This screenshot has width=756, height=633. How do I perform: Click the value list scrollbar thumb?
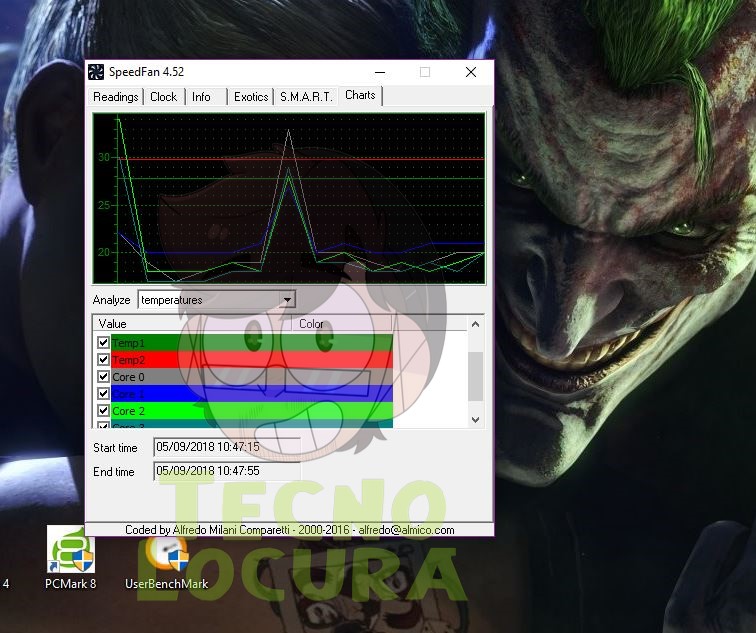click(x=475, y=376)
